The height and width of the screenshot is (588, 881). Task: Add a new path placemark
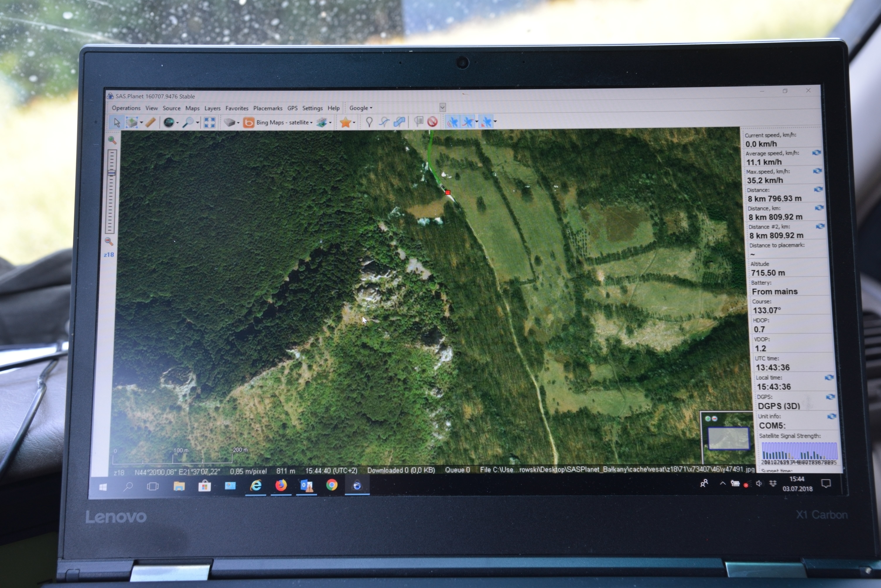pyautogui.click(x=384, y=122)
